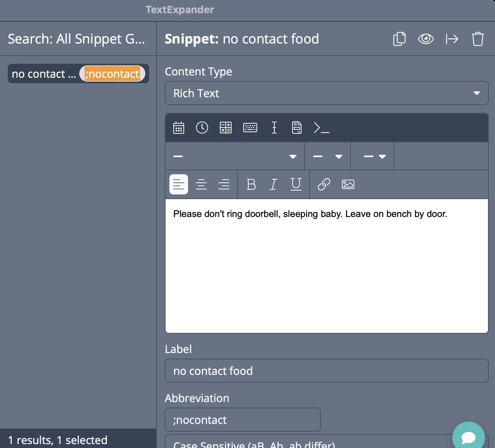Toggle italic formatting
This screenshot has width=495, height=448.
pyautogui.click(x=274, y=184)
